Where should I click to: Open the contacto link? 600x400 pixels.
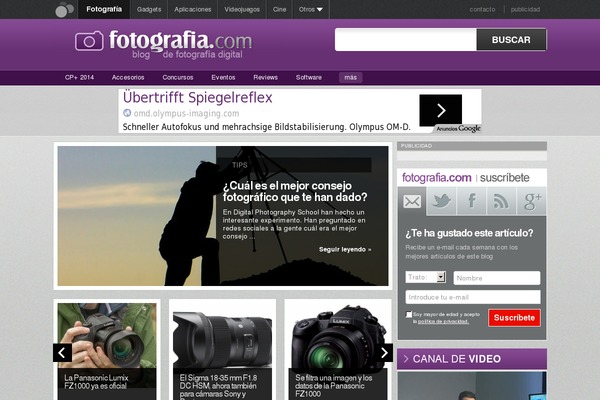click(482, 9)
